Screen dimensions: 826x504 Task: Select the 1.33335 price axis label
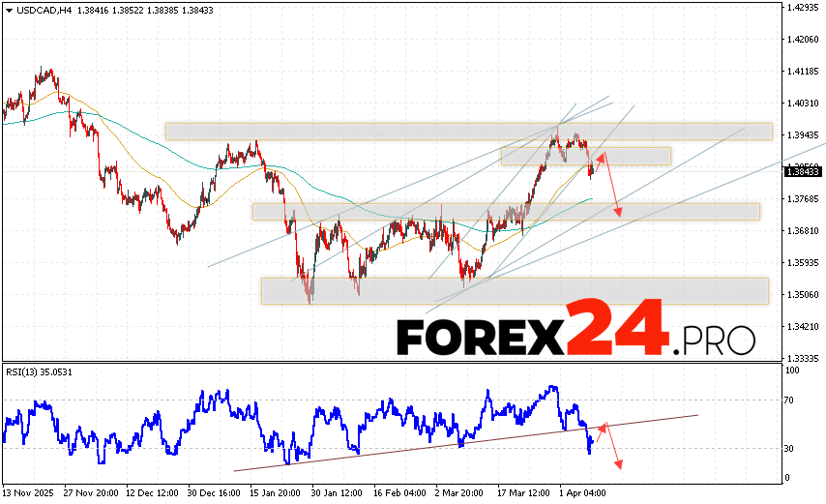tap(803, 359)
